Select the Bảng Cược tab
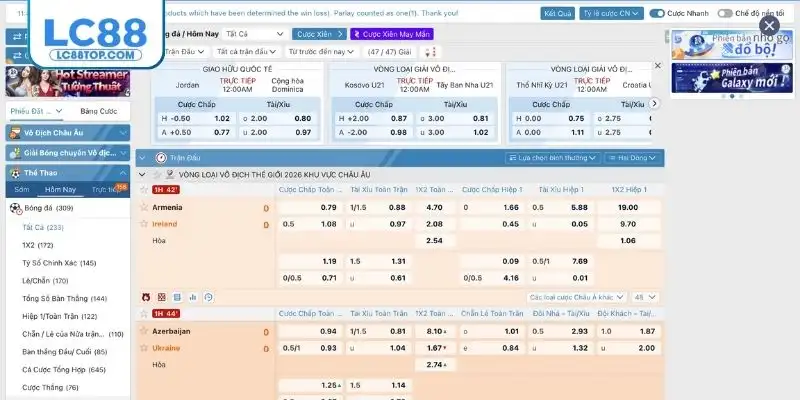The width and height of the screenshot is (800, 400). [98, 111]
